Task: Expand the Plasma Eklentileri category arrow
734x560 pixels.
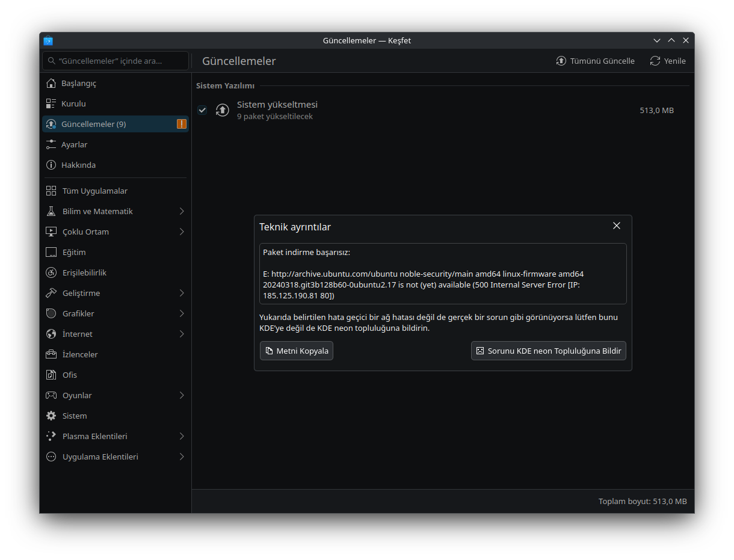Action: [x=181, y=436]
